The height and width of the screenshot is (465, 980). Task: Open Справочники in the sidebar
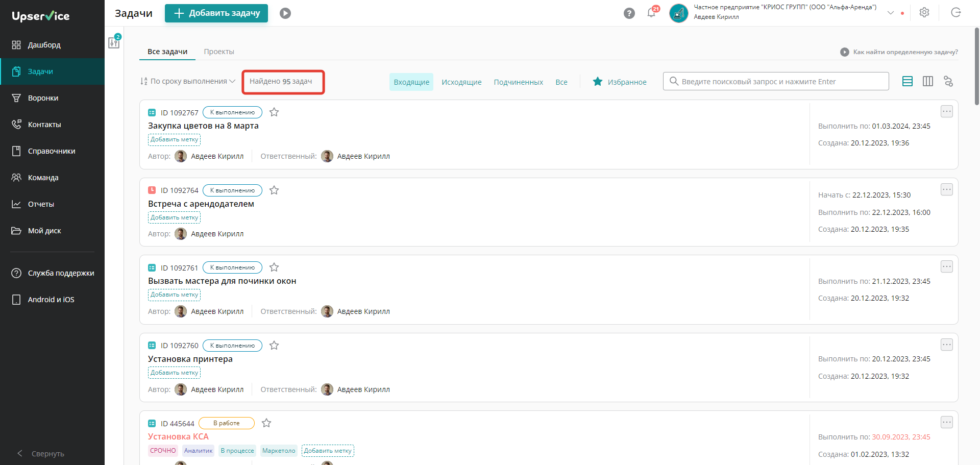pos(52,151)
